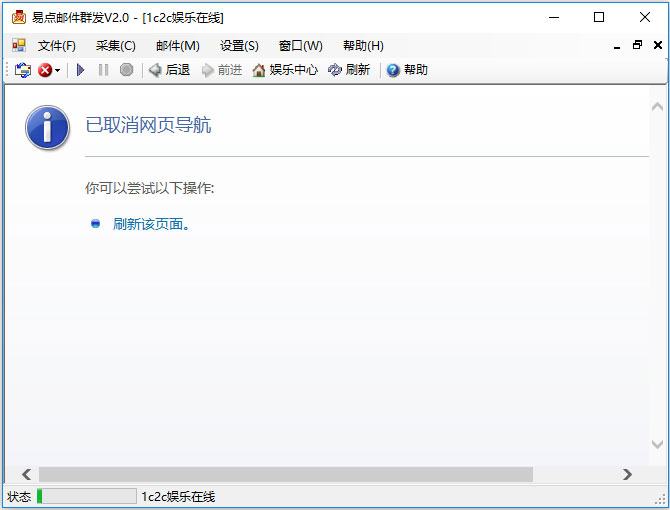This screenshot has height=510, width=670.
Task: Close the 易点邮件群发 window
Action: tap(645, 18)
